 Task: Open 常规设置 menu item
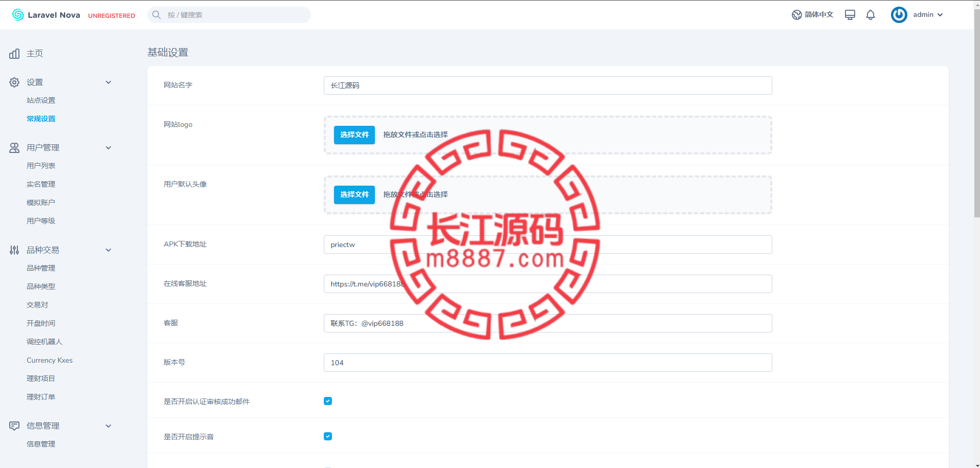click(x=41, y=119)
